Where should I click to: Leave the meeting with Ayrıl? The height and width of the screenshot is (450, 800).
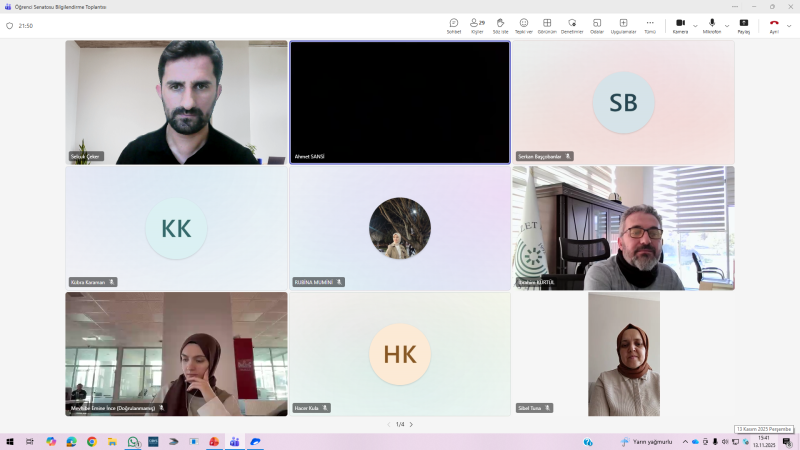click(x=773, y=25)
